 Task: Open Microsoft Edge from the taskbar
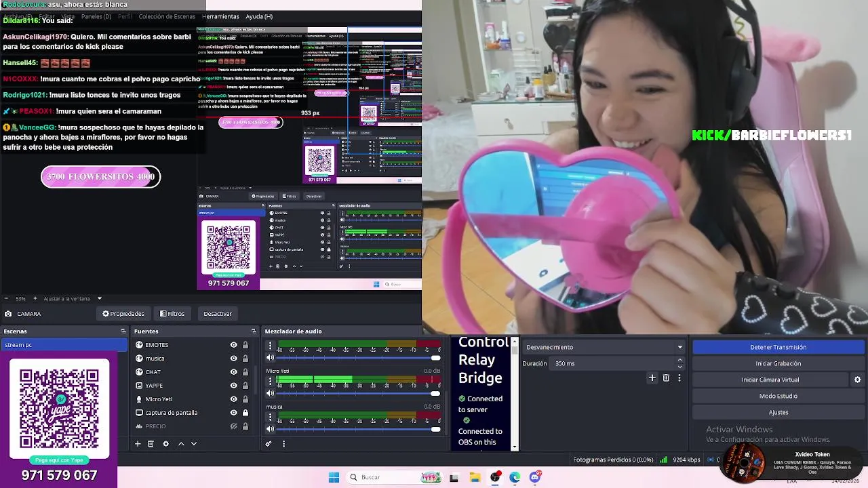(x=515, y=477)
